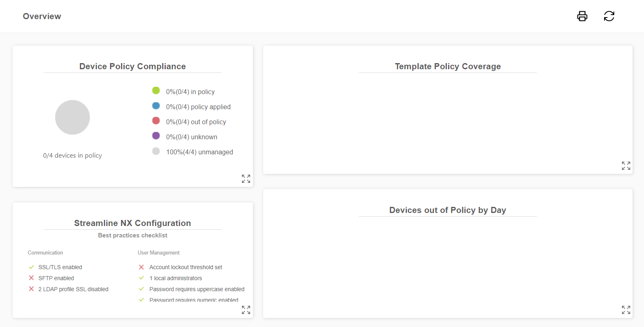Click the green in policy legend dot

click(x=156, y=90)
